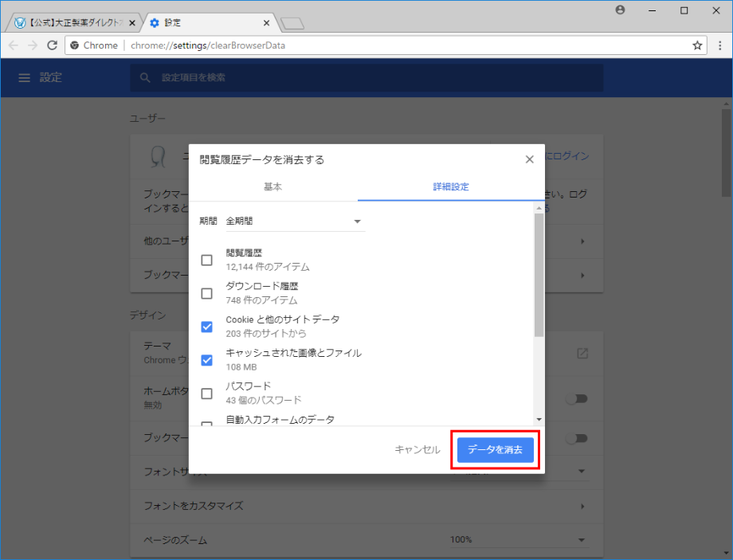
Task: Open the フォントサイズ dropdown arrow
Action: 582,471
